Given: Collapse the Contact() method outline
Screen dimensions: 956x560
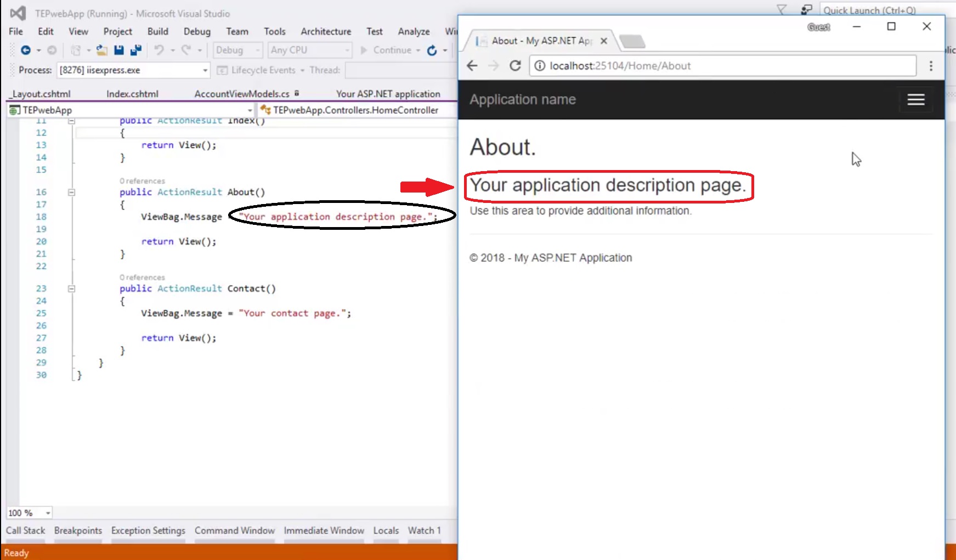Looking at the screenshot, I should tap(71, 289).
